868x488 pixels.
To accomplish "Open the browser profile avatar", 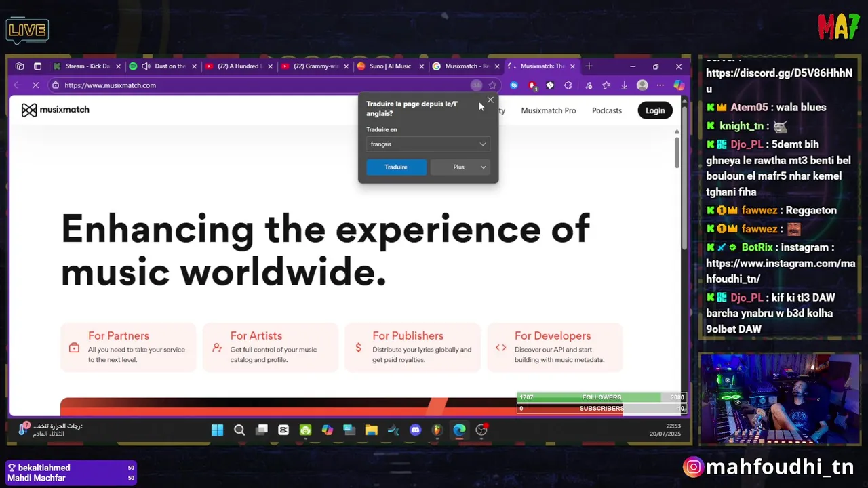I will coord(642,85).
